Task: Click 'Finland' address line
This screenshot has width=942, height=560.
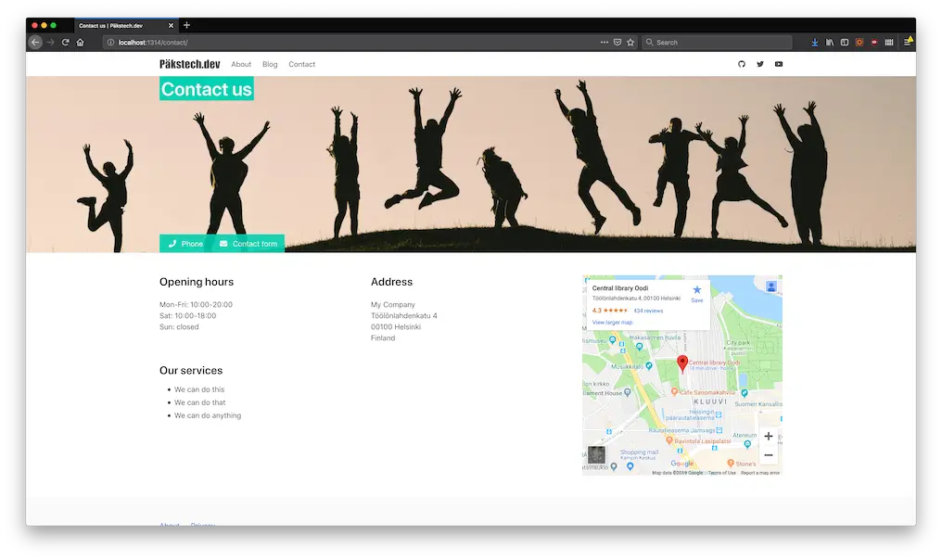Action: pyautogui.click(x=383, y=338)
